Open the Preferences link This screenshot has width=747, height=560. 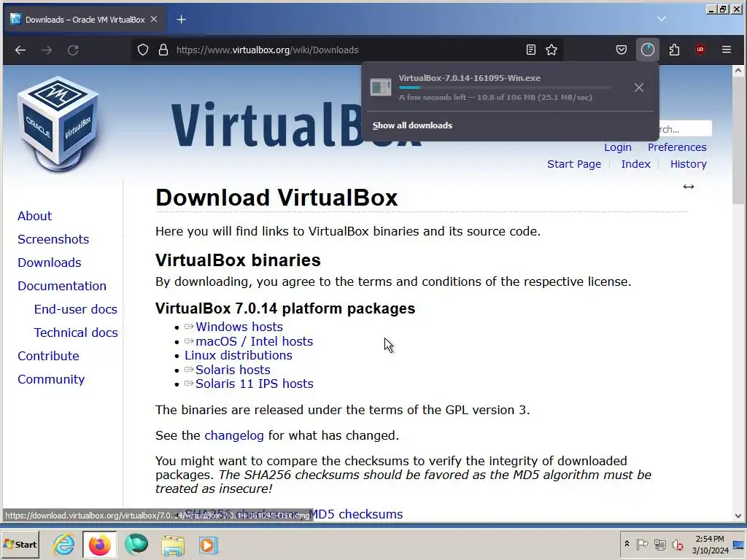click(677, 147)
